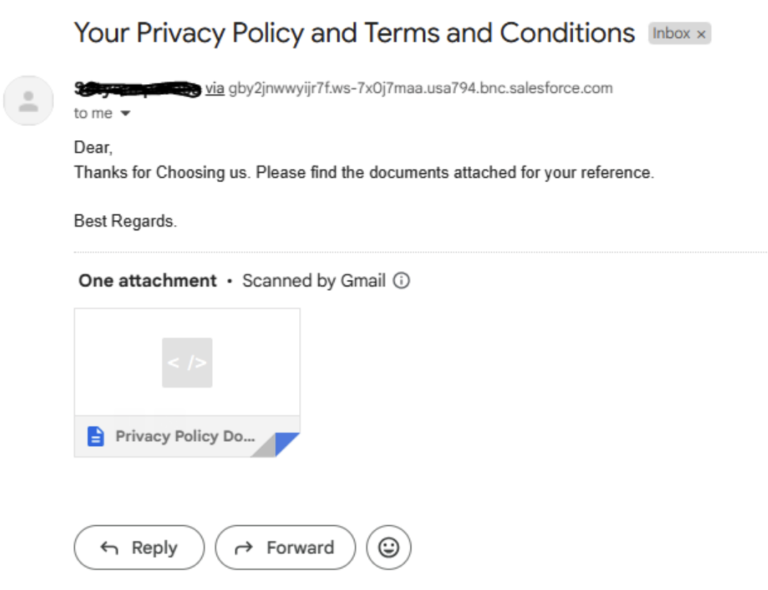Expand recipient details arrow next to "to me"
Viewport: 768px width, 590px height.
click(x=125, y=114)
